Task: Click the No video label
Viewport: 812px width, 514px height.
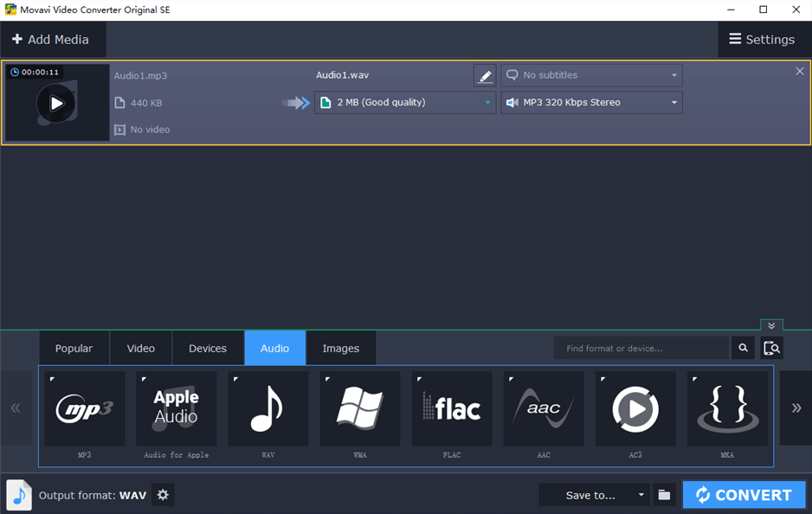Action: tap(150, 130)
